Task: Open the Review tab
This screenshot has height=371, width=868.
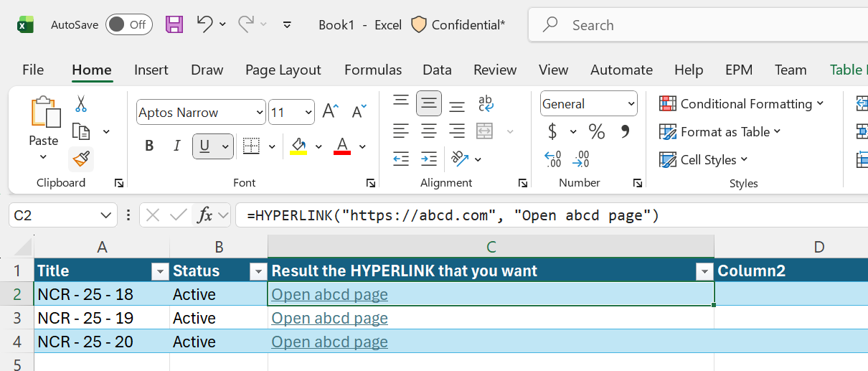Action: [x=495, y=70]
